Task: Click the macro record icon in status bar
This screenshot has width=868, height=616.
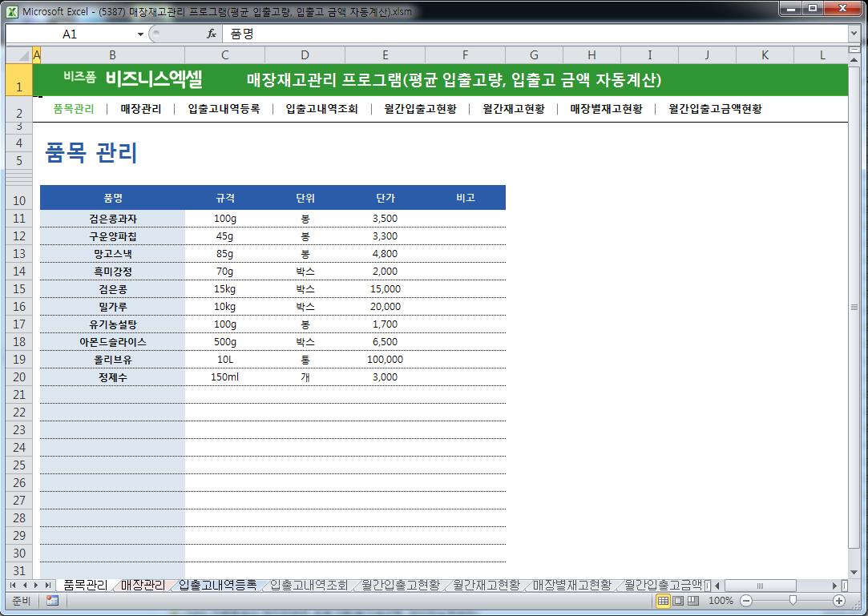Action: pyautogui.click(x=53, y=601)
